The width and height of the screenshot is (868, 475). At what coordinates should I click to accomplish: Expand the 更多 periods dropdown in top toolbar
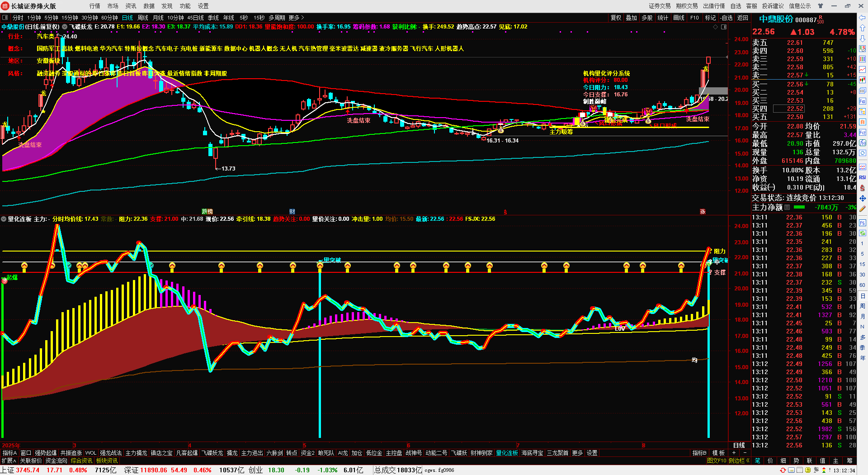click(x=297, y=18)
